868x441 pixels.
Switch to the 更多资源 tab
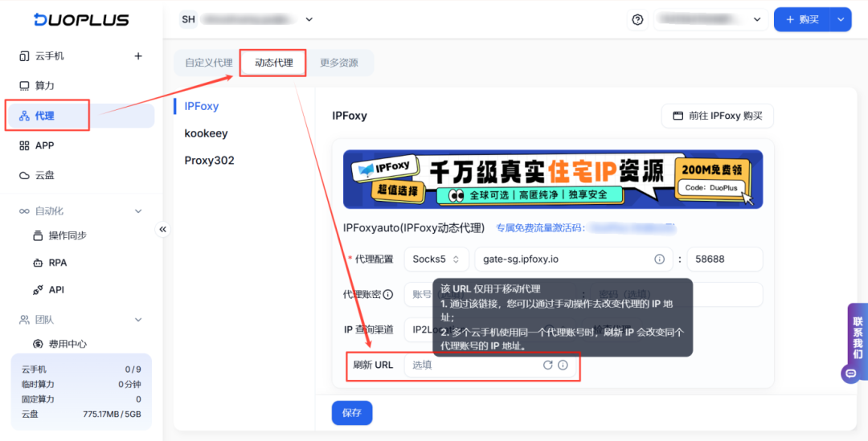point(339,63)
